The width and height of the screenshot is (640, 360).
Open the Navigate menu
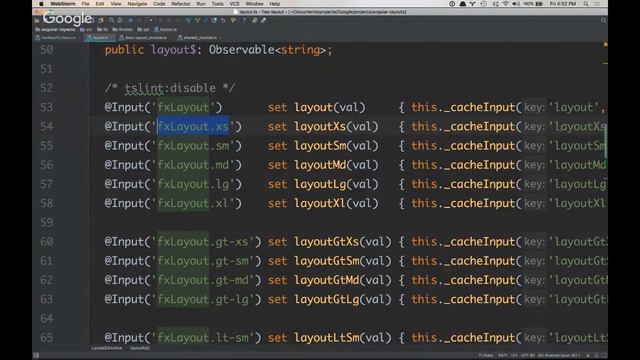click(137, 4)
